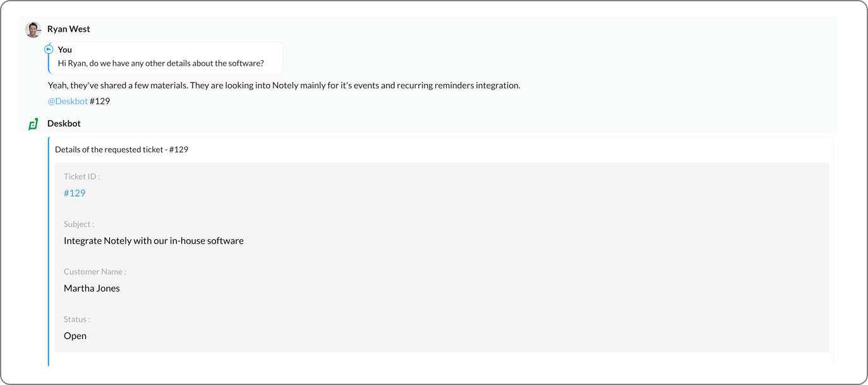The image size is (868, 385).
Task: Click customer name Martha Jones
Action: (x=92, y=288)
